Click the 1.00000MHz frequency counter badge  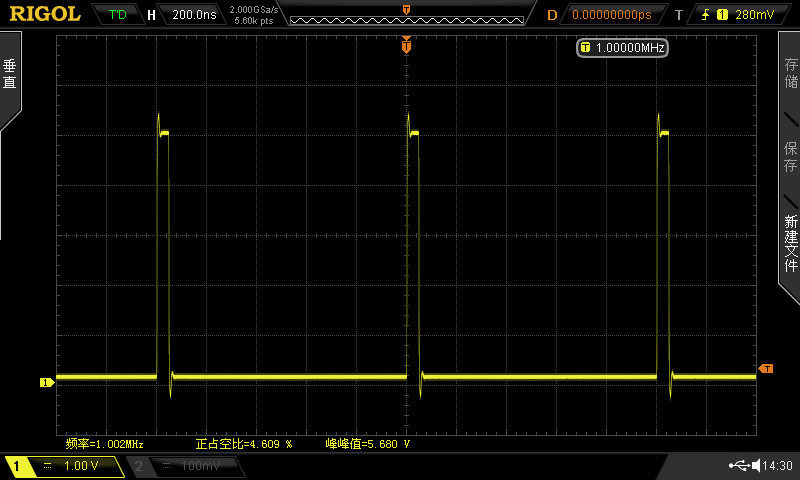[x=622, y=48]
